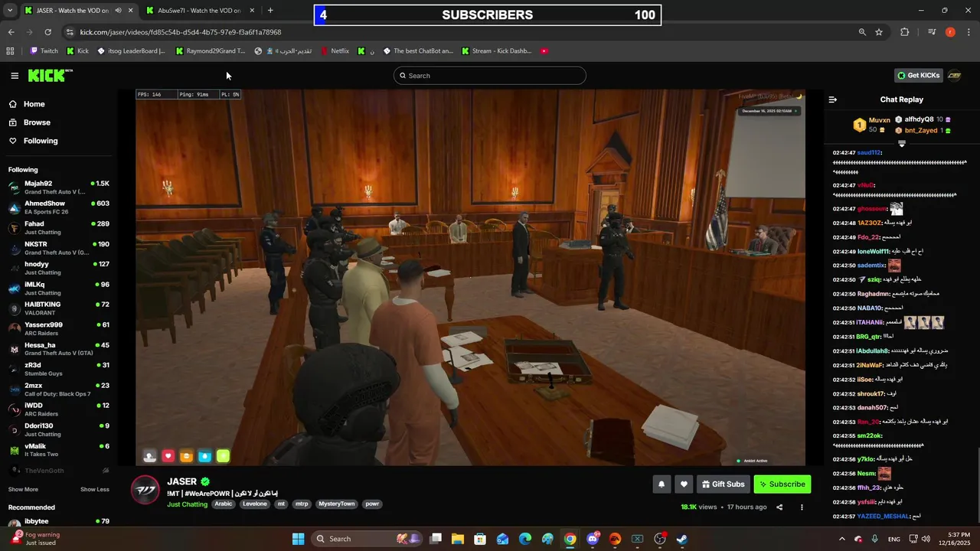Open Twitch bookmark
Viewport: 980px width, 551px height.
coord(44,51)
